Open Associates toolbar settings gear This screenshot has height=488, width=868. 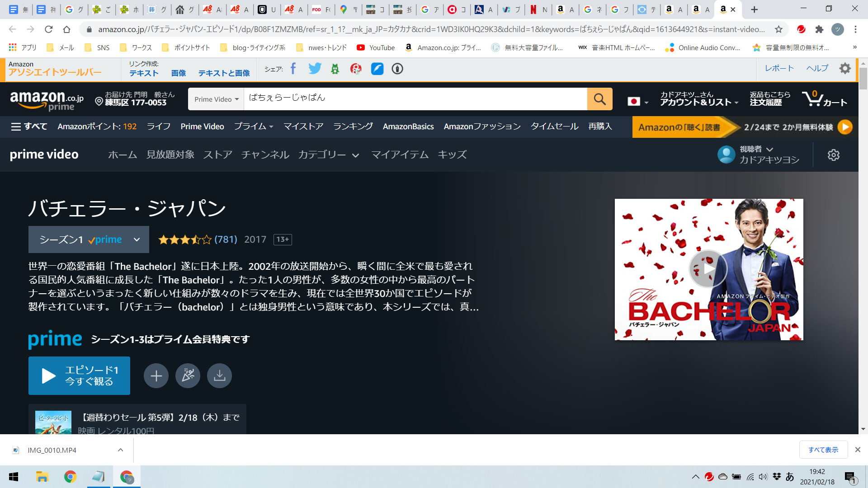coord(844,69)
